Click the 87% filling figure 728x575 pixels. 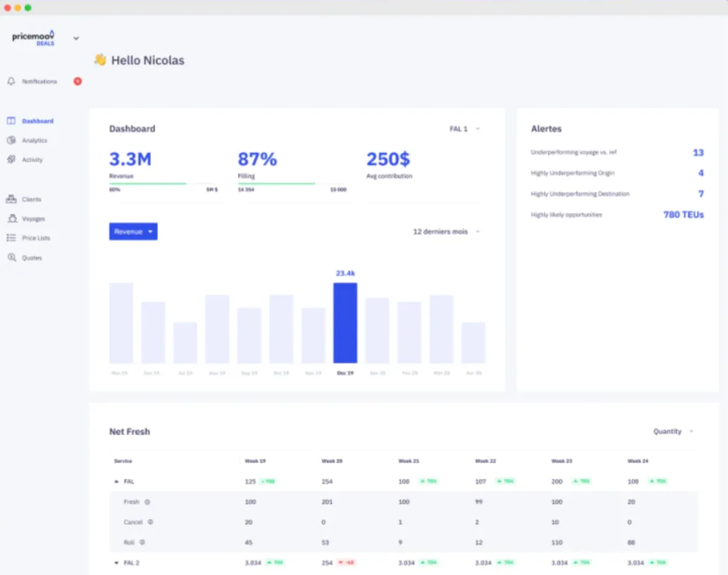(257, 160)
